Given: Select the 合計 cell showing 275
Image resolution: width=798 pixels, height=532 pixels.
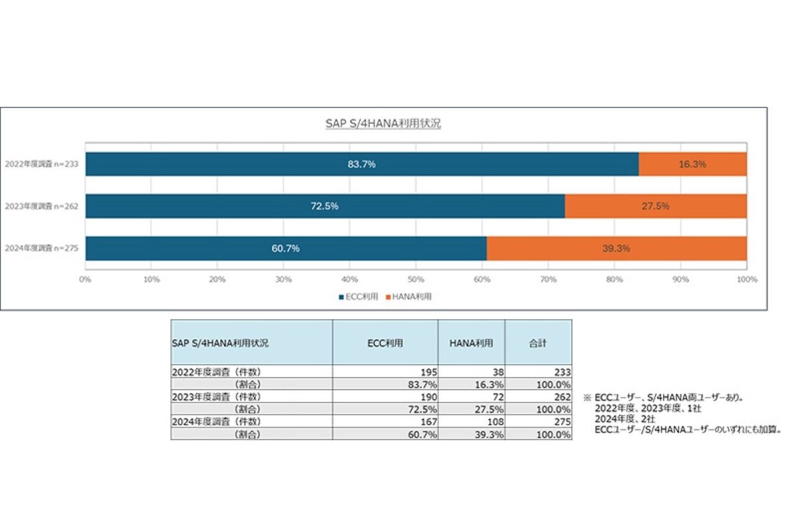Looking at the screenshot, I should click(x=559, y=421).
